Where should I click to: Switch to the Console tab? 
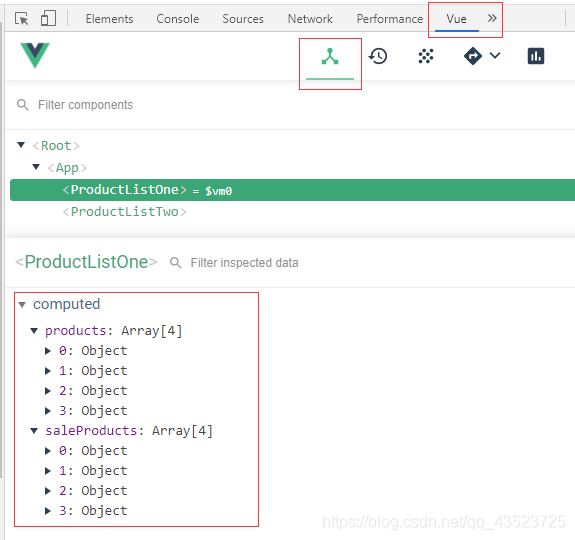pyautogui.click(x=177, y=19)
